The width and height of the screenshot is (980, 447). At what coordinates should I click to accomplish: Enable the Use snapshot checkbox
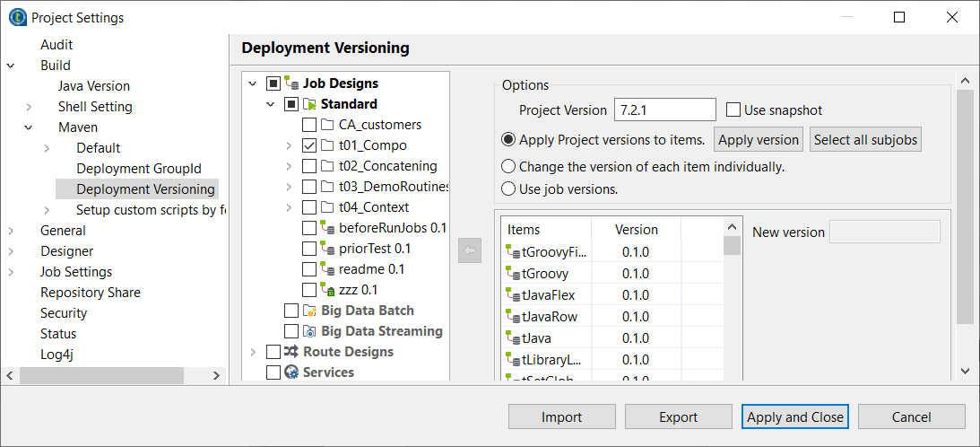(733, 110)
